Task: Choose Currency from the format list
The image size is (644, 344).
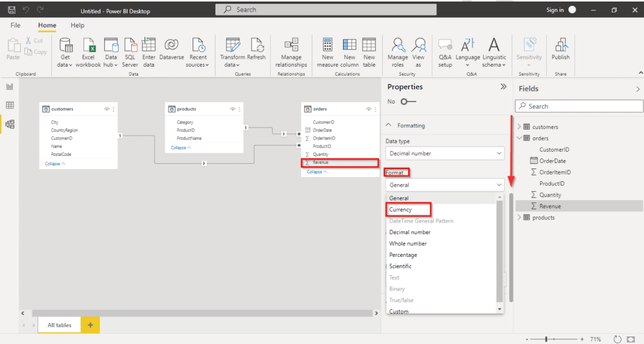Action: point(401,210)
